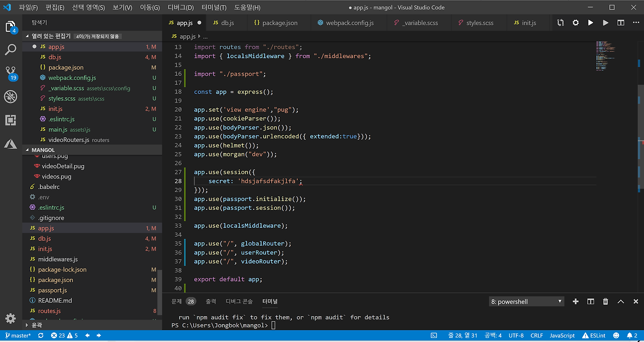Open the Debug view icon
The width and height of the screenshot is (644, 342).
[x=11, y=97]
